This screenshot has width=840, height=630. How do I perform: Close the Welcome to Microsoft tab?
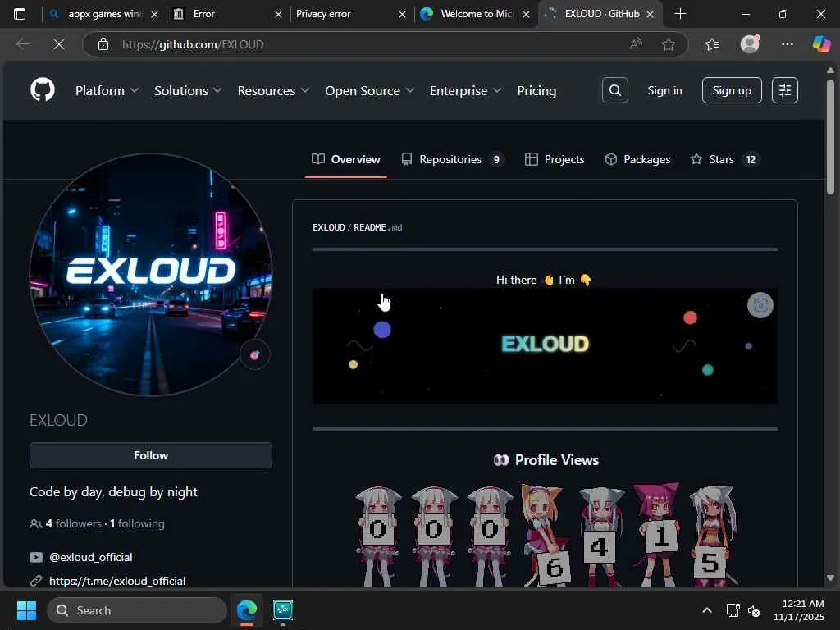(x=526, y=15)
